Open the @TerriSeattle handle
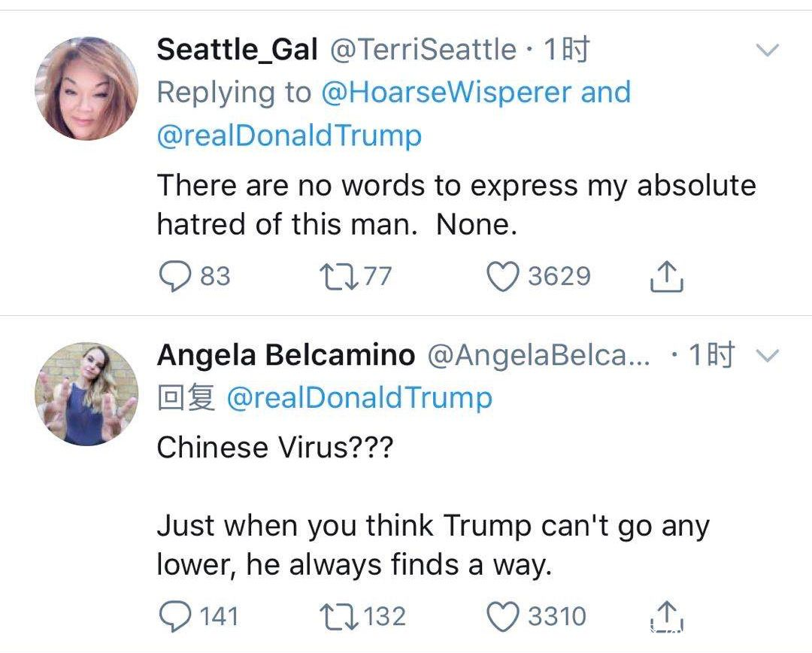 click(423, 50)
